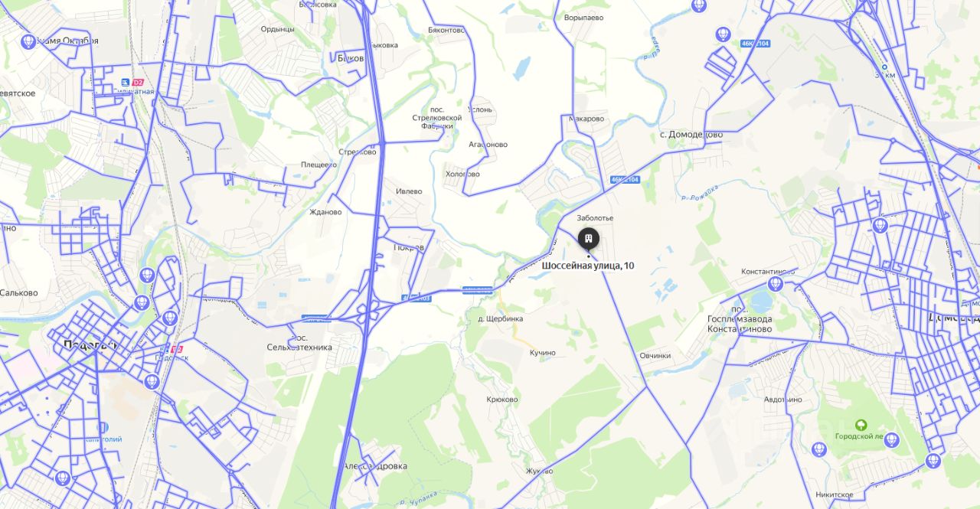Open the panorama balloon beside Знамя Октября
The image size is (980, 509).
coord(29,41)
